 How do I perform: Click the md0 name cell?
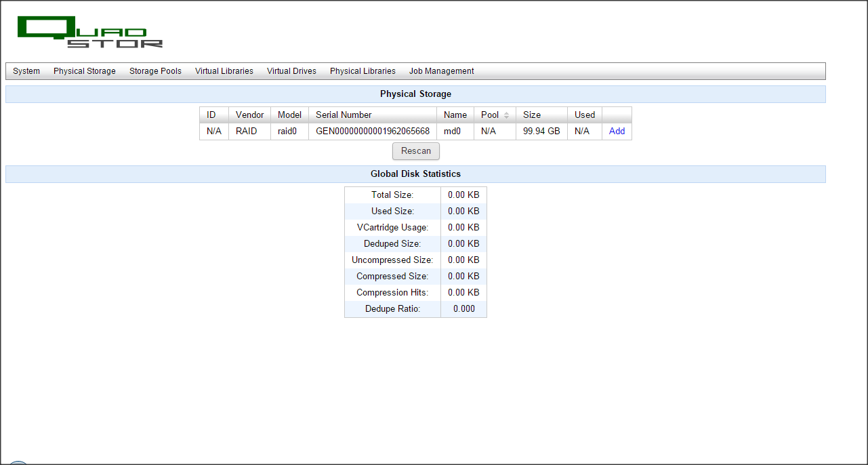[452, 132]
